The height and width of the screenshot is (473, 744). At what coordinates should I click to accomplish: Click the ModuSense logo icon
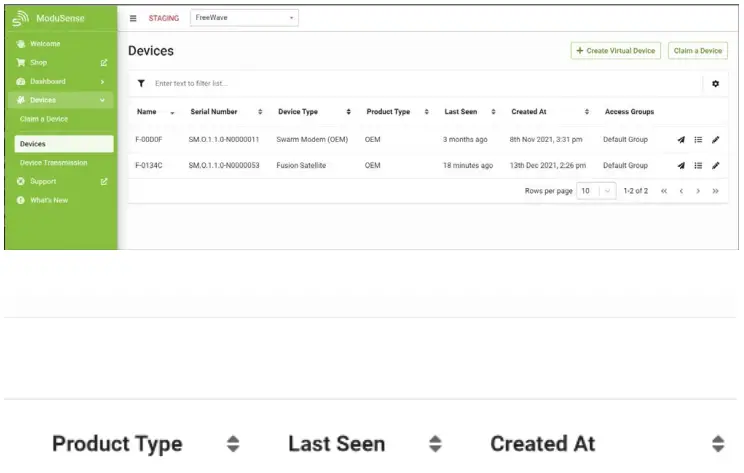pyautogui.click(x=20, y=19)
